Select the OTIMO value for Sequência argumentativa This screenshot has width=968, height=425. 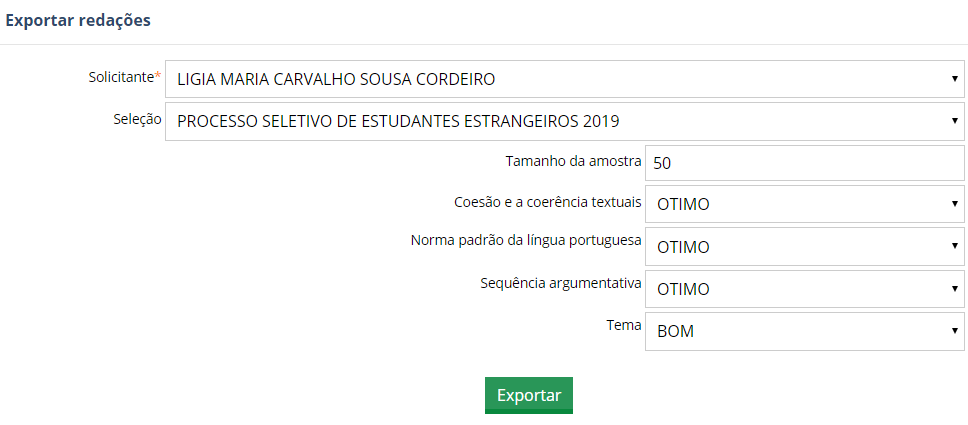click(683, 289)
